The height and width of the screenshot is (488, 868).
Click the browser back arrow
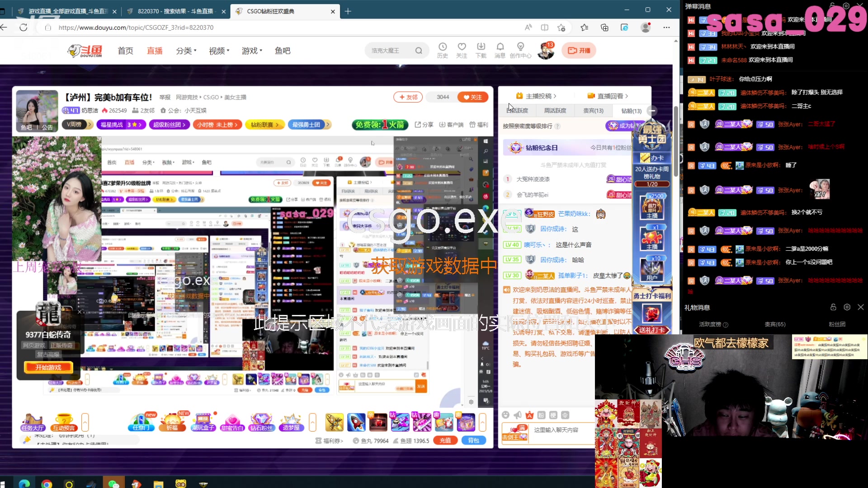pos(4,28)
